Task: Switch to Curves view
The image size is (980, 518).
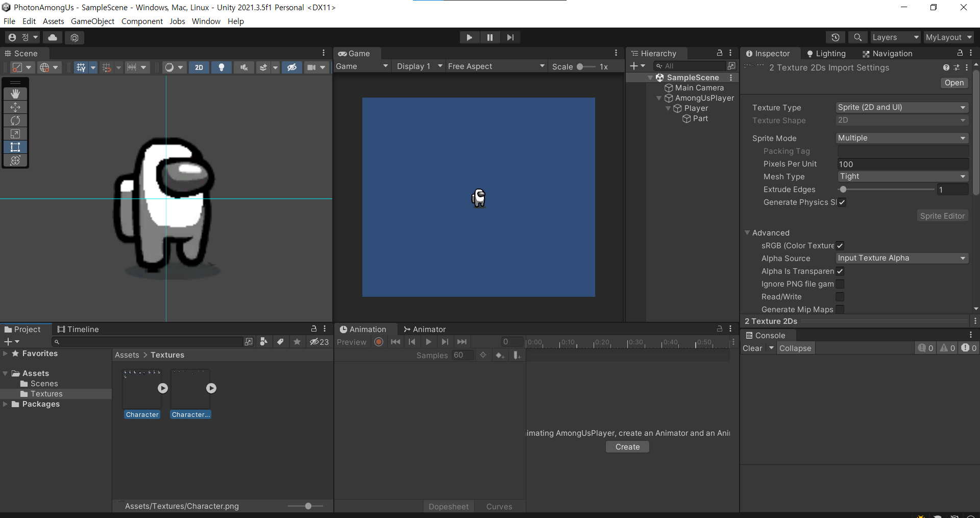Action: pyautogui.click(x=499, y=507)
